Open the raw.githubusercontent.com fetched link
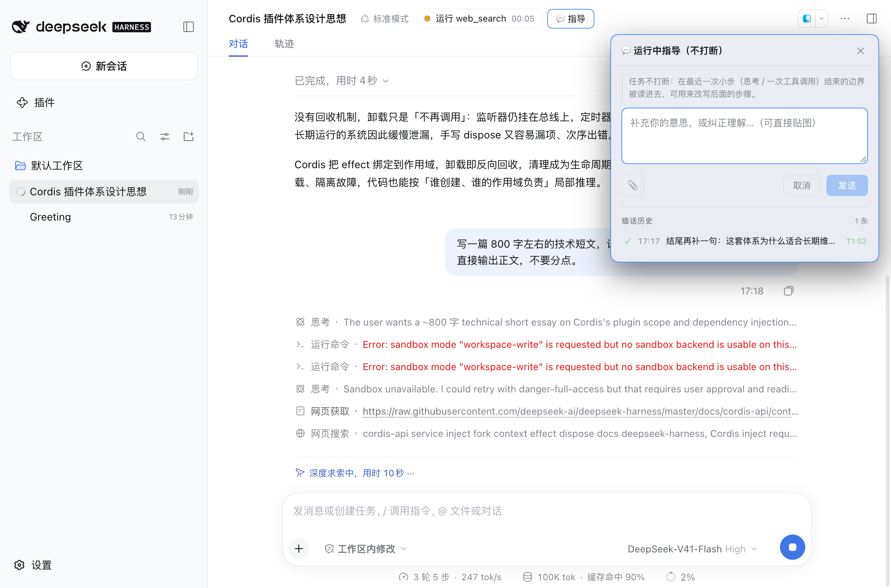891x588 pixels. 581,411
